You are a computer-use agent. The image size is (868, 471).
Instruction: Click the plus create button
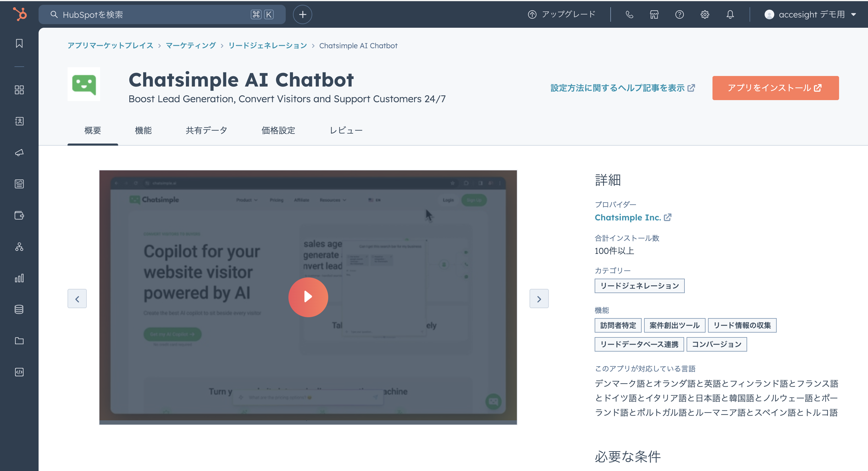302,14
